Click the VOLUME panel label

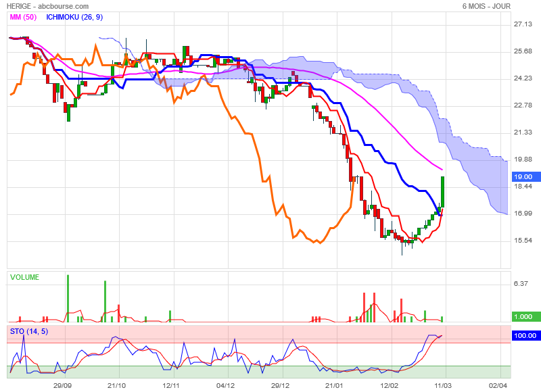(x=24, y=277)
